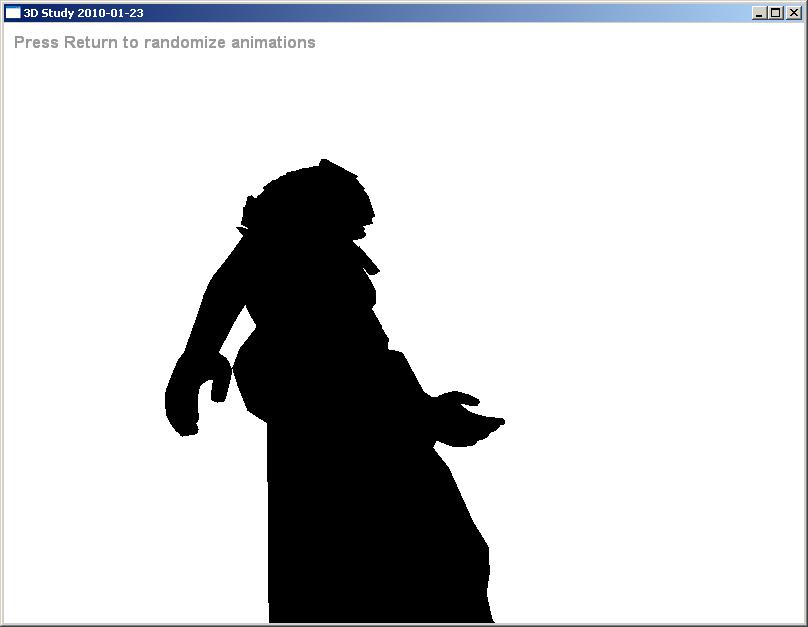Click the word "randomize" in the hint
Image resolution: width=808 pixels, height=627 pixels.
[x=181, y=43]
